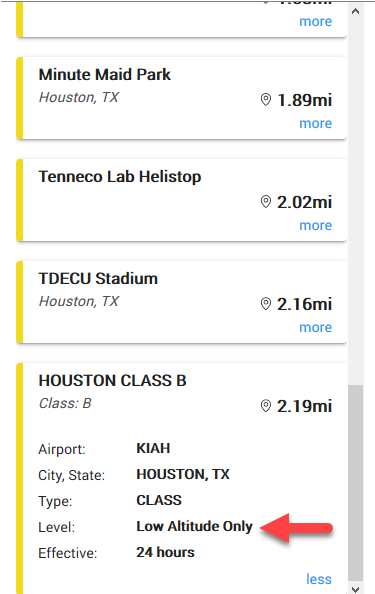Select the TDECU Stadium title

click(x=98, y=278)
